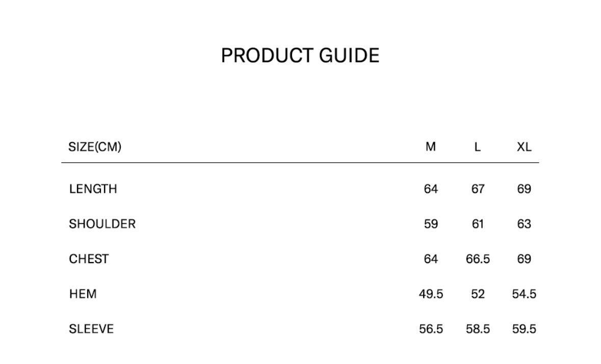Select the LENGTH row label
This screenshot has width=601, height=364.
[x=93, y=189]
